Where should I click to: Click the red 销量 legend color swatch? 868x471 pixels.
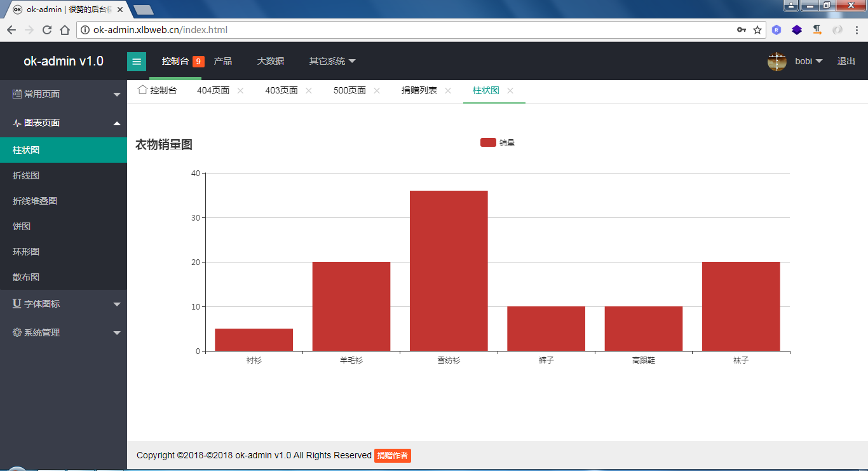[x=487, y=142]
